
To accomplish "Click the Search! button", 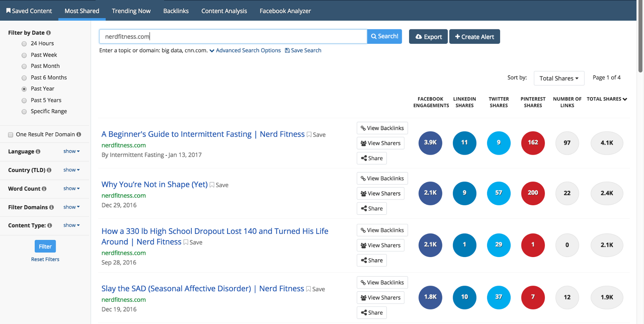I will click(384, 36).
